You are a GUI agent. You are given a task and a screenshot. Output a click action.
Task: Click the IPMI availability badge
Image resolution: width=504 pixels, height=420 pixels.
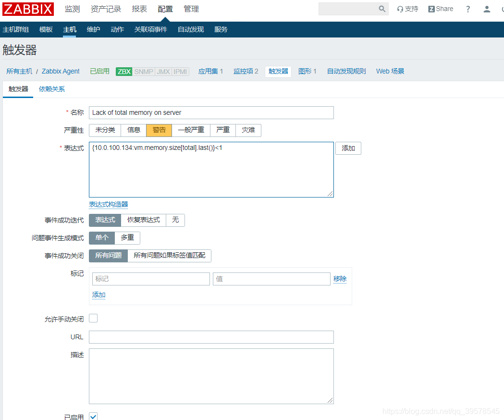click(x=180, y=72)
